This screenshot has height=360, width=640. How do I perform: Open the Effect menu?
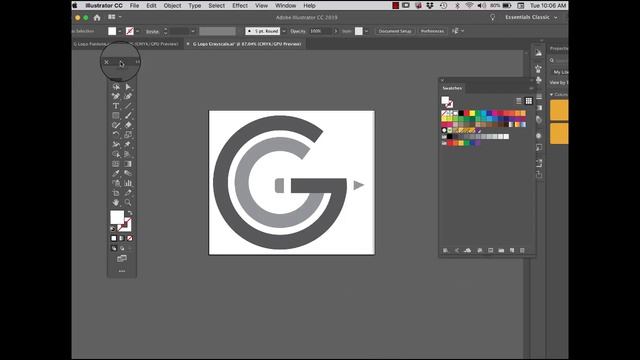pos(240,6)
